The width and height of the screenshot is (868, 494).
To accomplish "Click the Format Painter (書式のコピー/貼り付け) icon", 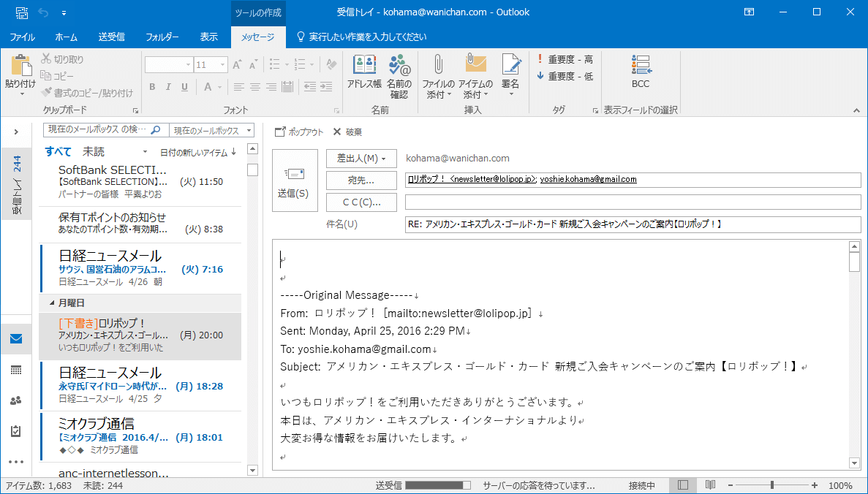I will tap(46, 92).
